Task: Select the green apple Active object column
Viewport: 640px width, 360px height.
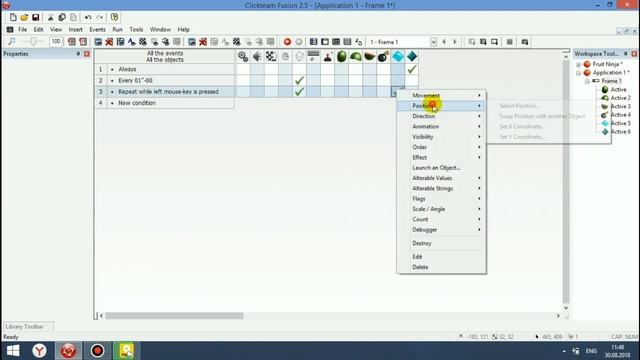Action: [x=341, y=57]
